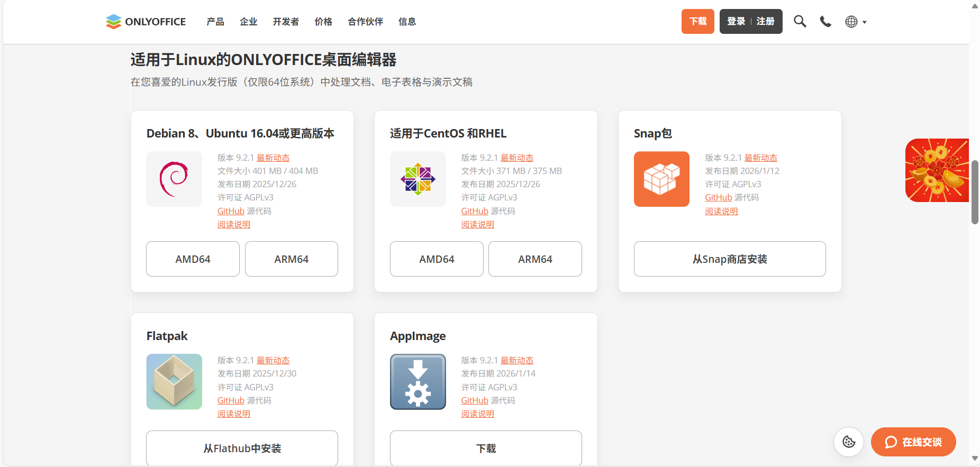Open the 产品 menu
The height and width of the screenshot is (467, 980).
click(x=215, y=22)
